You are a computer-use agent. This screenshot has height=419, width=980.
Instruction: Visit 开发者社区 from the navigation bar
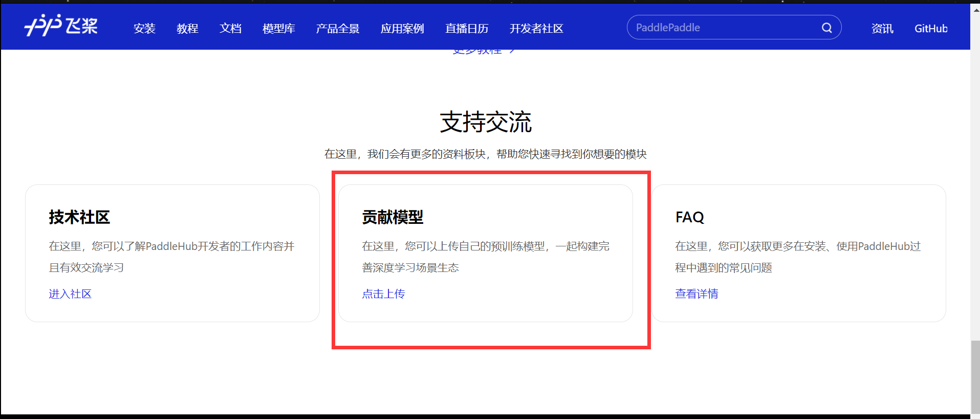pyautogui.click(x=536, y=29)
